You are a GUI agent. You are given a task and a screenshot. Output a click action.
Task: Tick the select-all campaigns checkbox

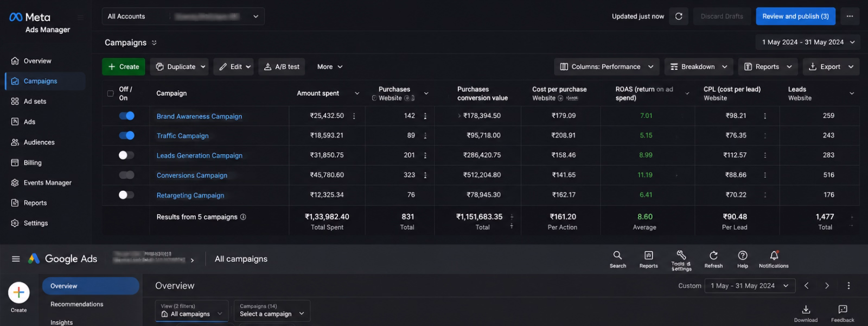111,93
